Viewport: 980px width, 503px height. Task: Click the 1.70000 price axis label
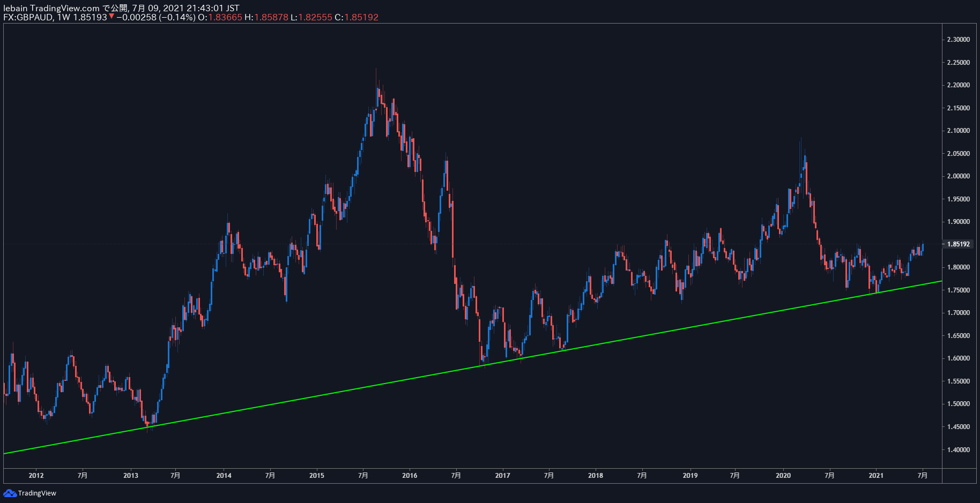point(959,313)
